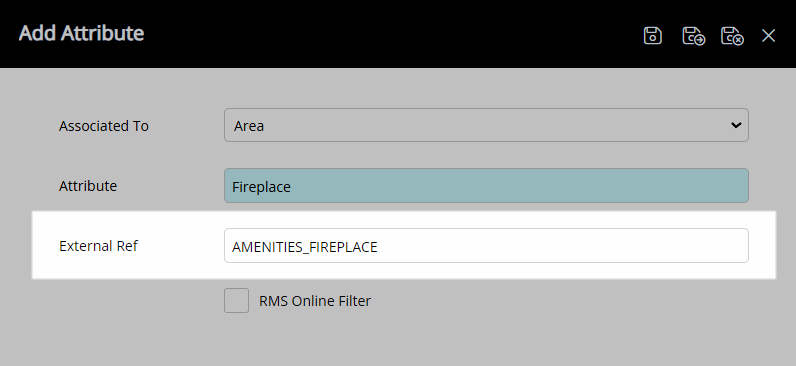Screen dimensions: 796x366
Task: Click the chevron arrow on Area dropdown
Action: point(736,125)
